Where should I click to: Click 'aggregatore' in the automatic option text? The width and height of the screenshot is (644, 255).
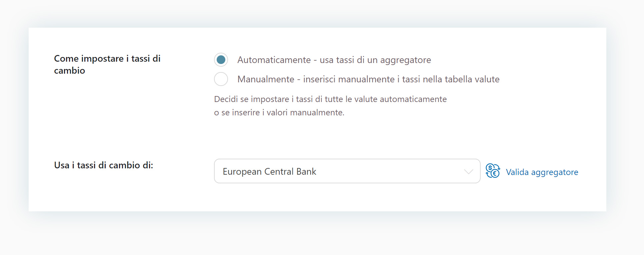coord(405,60)
